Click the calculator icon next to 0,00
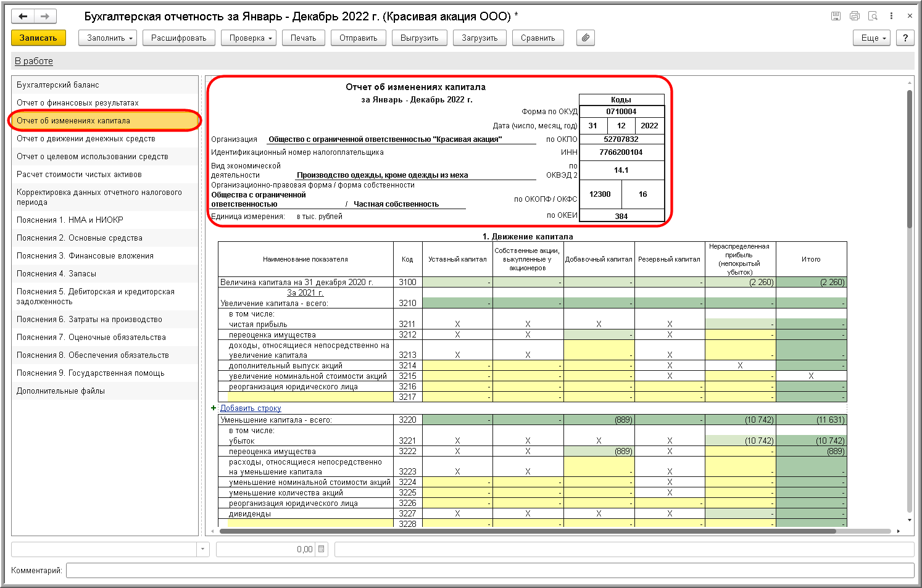Image resolution: width=922 pixels, height=588 pixels. (322, 549)
